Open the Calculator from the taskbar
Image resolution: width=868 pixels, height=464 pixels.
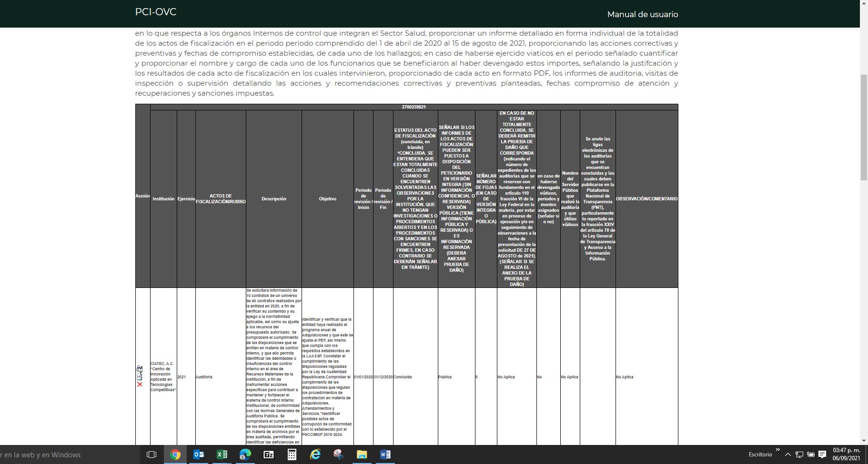click(292, 454)
